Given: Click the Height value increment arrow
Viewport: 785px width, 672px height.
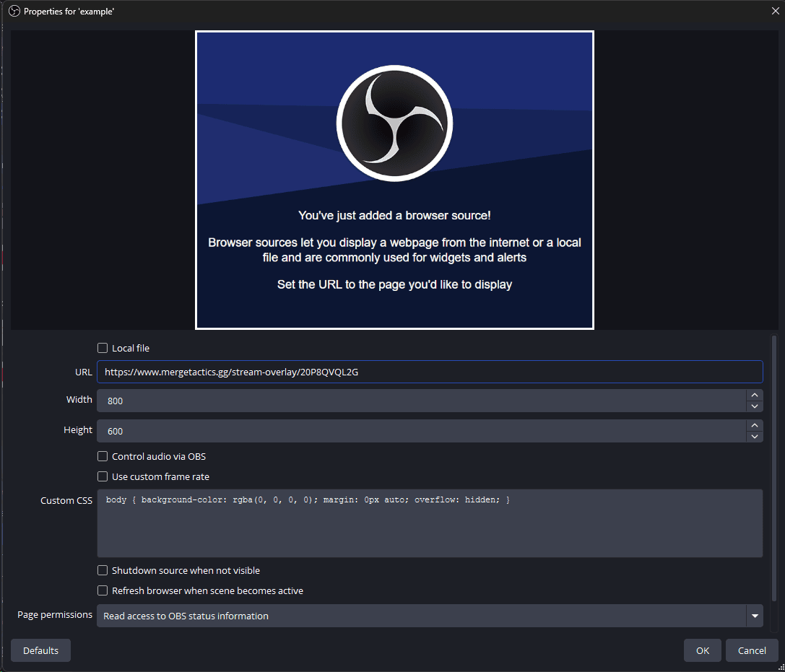Looking at the screenshot, I should (x=755, y=425).
